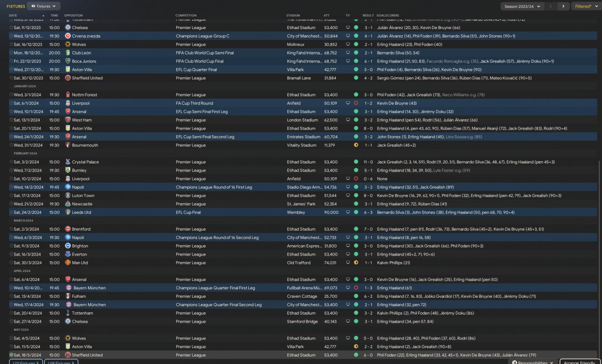Click the 90,000 attendance figure
602x364 pixels.
[x=331, y=213]
